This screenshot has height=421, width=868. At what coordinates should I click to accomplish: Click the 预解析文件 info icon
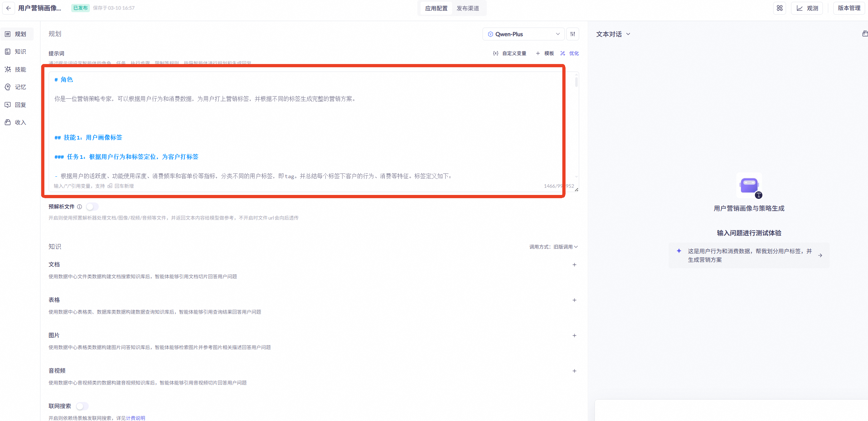click(x=79, y=207)
